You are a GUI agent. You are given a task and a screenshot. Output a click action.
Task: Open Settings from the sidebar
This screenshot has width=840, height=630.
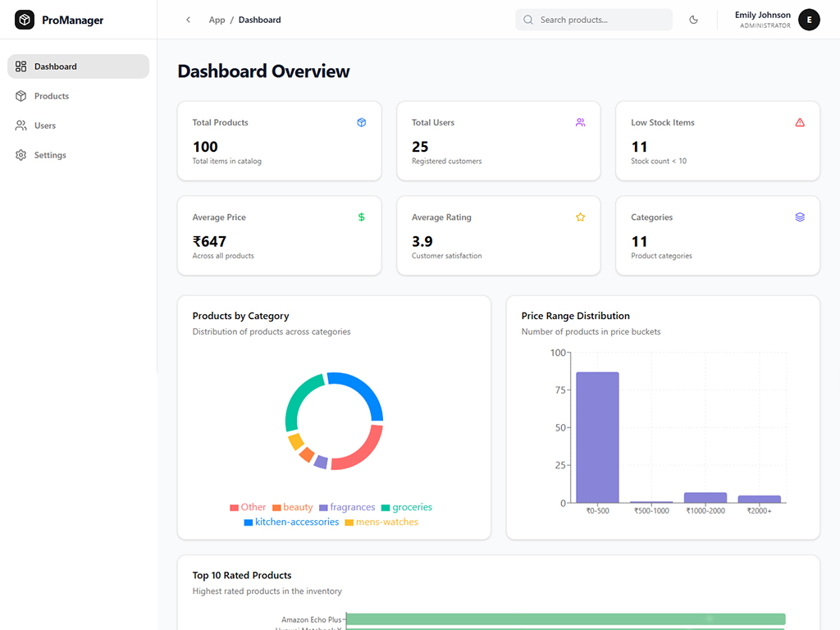click(x=50, y=155)
